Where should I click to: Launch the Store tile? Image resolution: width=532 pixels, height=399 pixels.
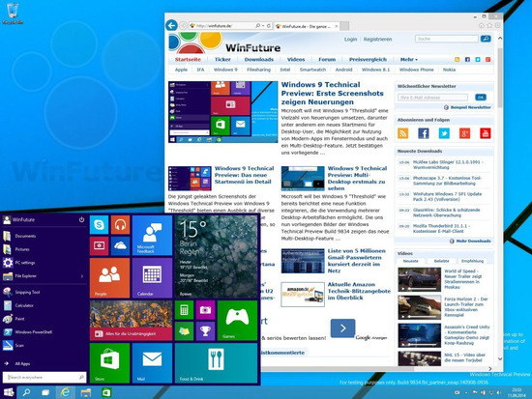109,363
